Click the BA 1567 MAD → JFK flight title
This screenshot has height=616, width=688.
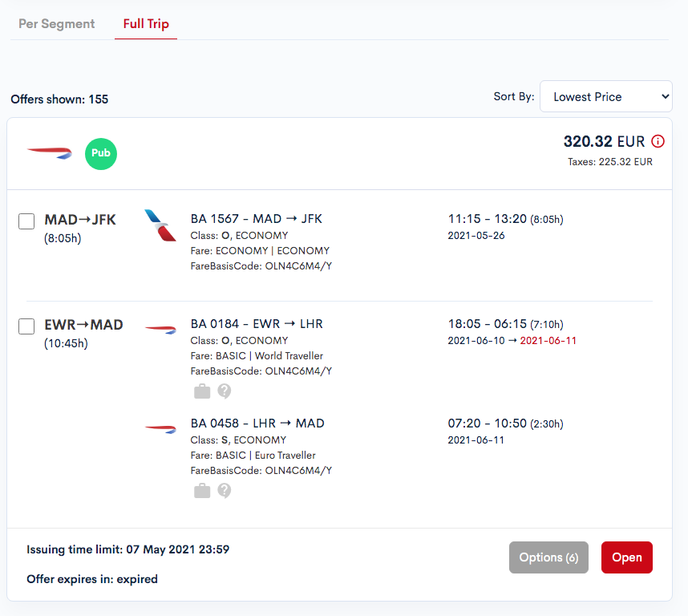click(x=257, y=218)
